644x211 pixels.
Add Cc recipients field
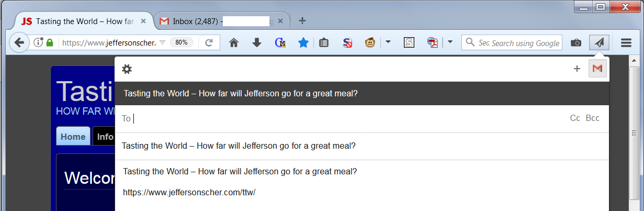click(x=575, y=118)
